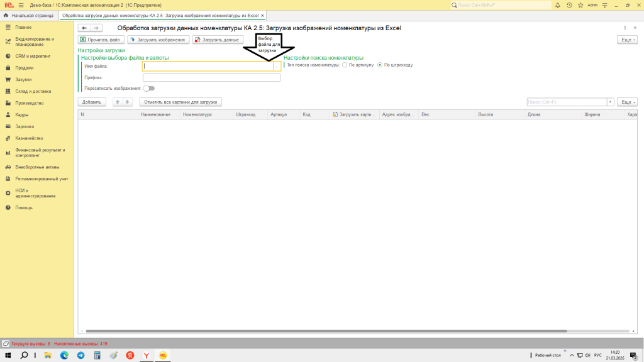
Task: Focus the Имя файла input field
Action: (208, 66)
